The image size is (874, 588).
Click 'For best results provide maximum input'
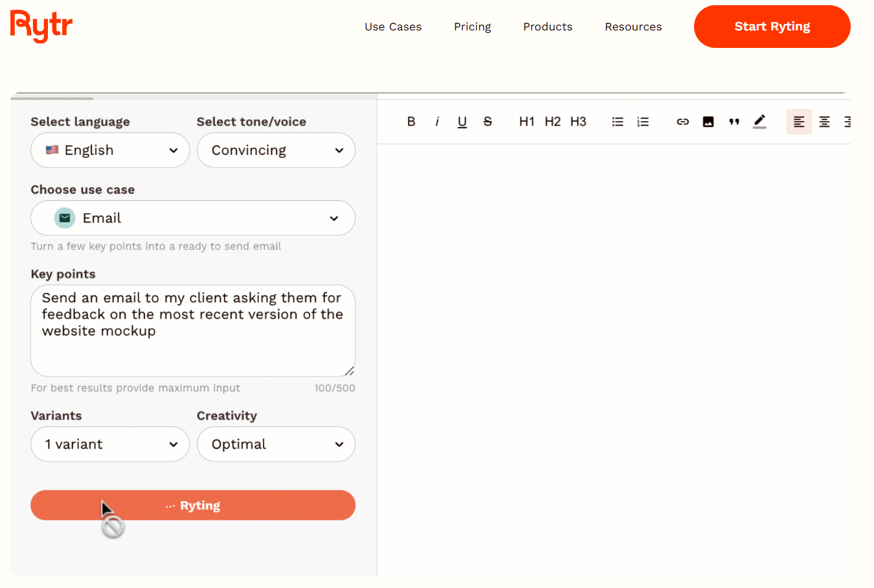(x=135, y=388)
